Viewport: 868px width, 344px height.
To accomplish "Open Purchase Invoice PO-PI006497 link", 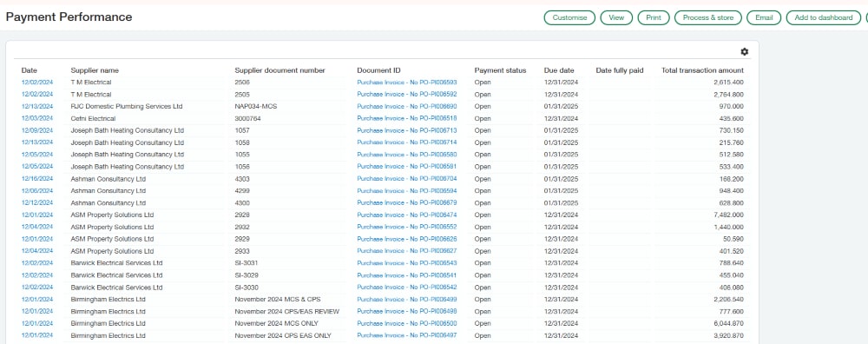I will pyautogui.click(x=407, y=335).
